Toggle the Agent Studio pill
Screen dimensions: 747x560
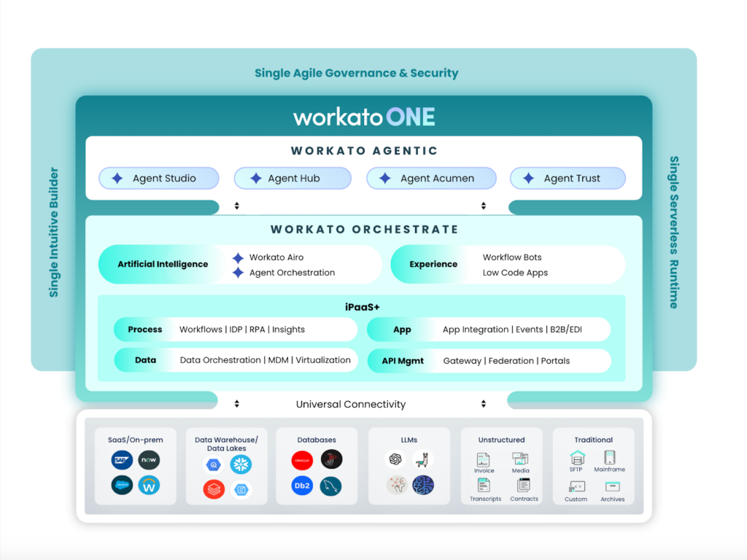coord(159,178)
